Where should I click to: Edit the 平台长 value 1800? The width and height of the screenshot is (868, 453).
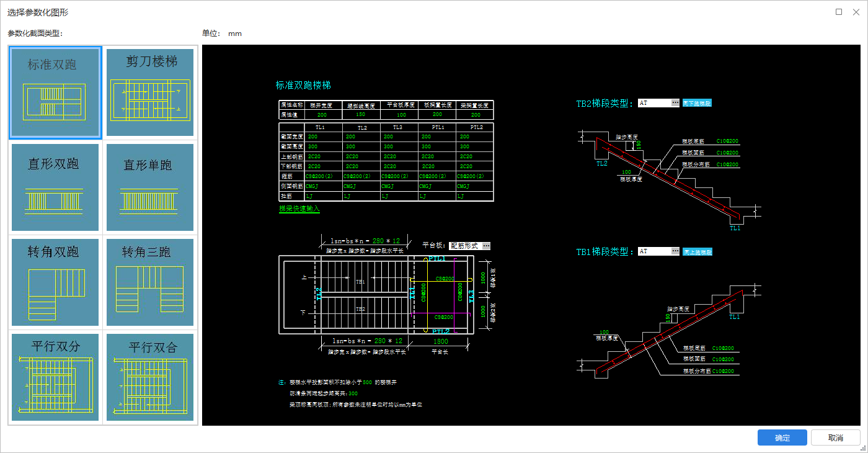[x=441, y=341]
